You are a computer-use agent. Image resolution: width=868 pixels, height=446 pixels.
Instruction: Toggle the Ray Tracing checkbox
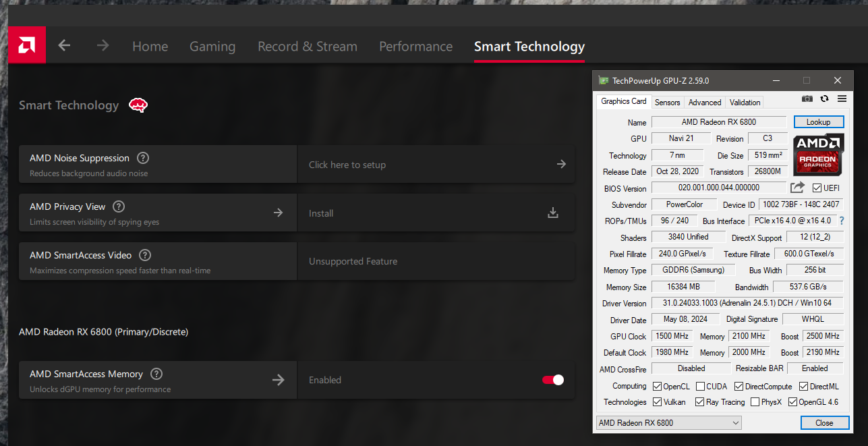click(699, 402)
